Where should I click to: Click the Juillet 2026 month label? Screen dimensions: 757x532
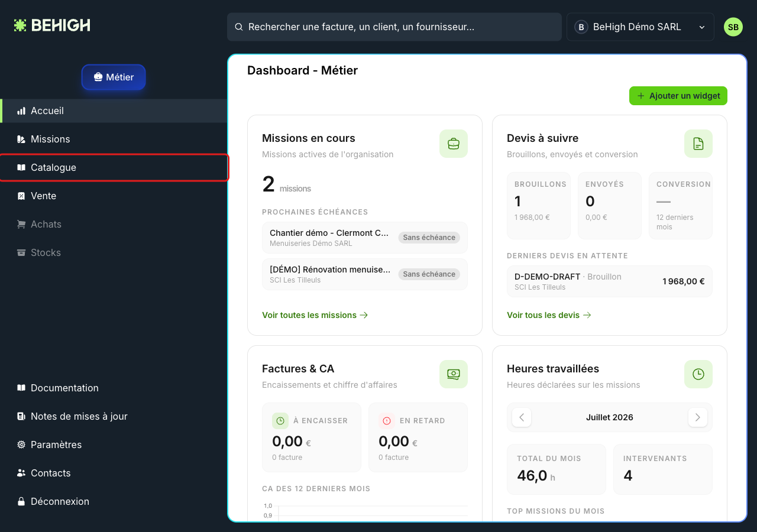[610, 417]
